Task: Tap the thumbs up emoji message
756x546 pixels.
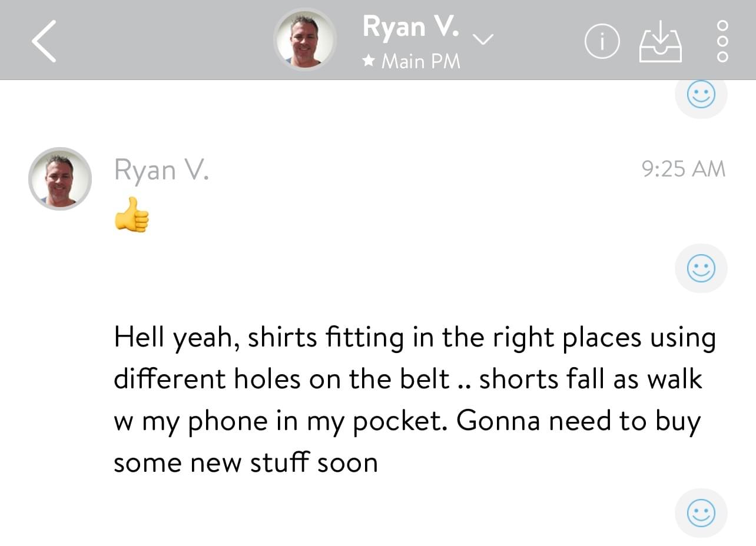Action: coord(131,215)
